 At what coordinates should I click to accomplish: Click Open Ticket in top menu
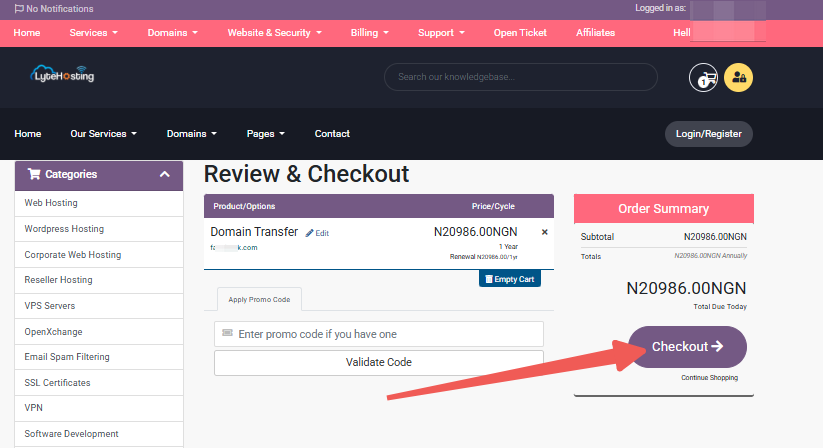520,33
